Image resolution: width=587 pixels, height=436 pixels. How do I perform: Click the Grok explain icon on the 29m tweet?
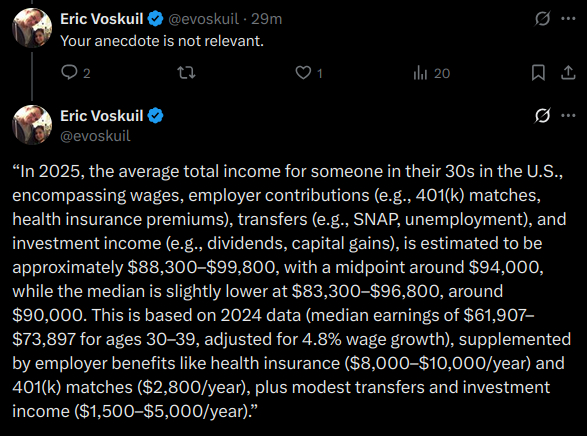(x=542, y=18)
